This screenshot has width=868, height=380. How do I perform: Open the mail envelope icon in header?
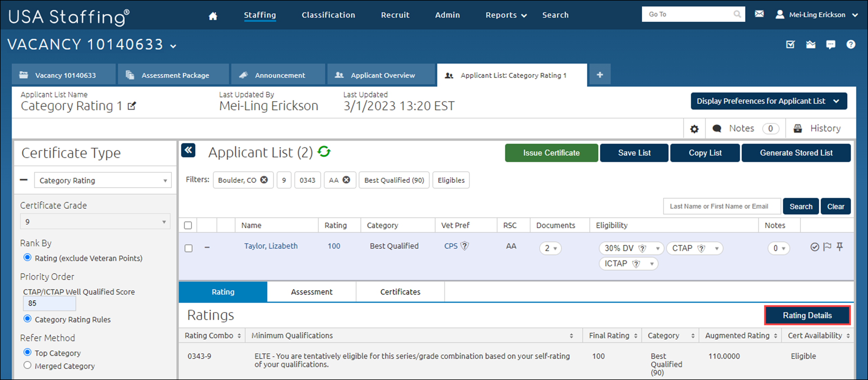click(x=759, y=14)
